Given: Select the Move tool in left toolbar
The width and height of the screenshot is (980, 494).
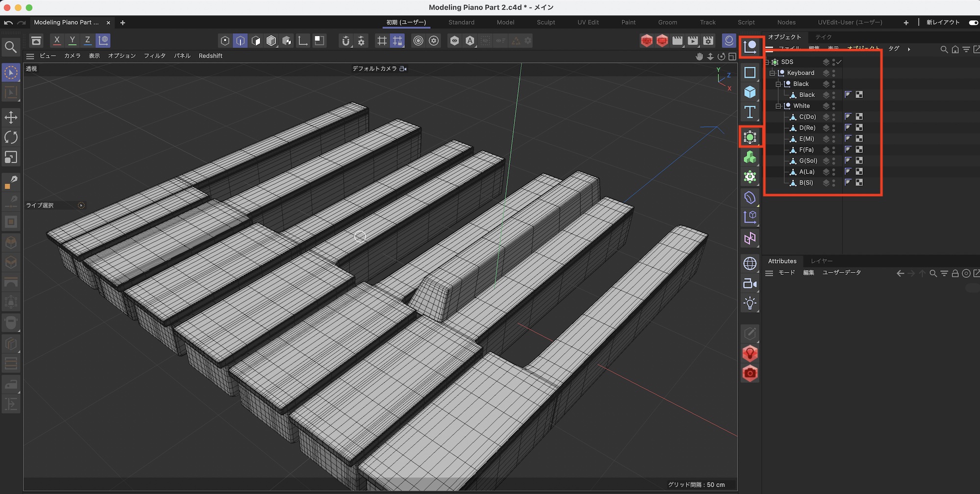Looking at the screenshot, I should (11, 118).
